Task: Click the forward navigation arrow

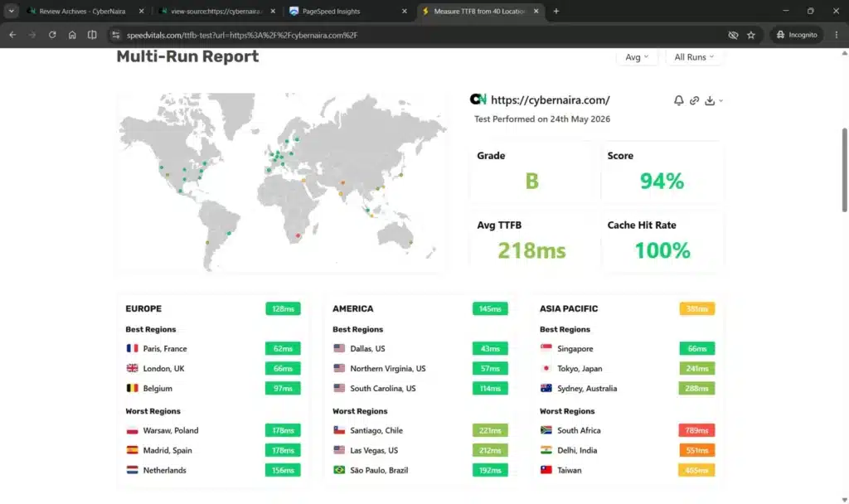Action: pos(32,35)
